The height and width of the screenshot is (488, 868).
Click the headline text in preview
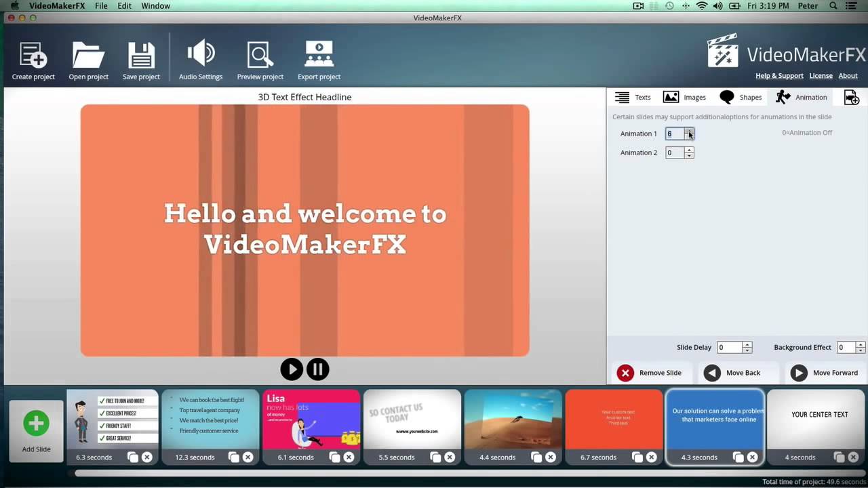click(x=305, y=229)
